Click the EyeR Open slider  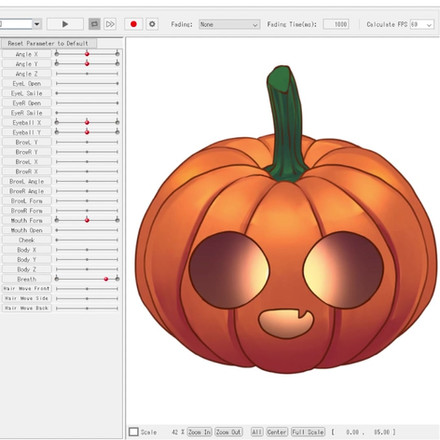pos(87,103)
